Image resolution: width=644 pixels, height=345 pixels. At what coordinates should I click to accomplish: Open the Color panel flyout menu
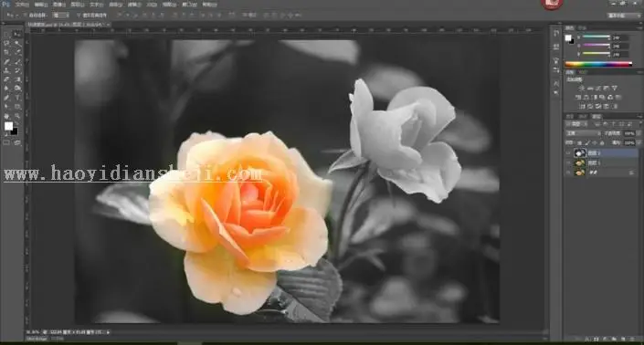point(639,27)
